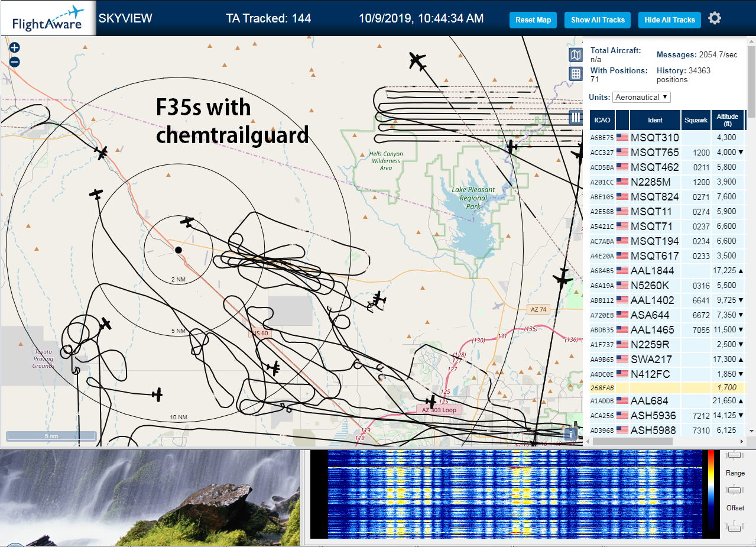Viewport: 756px width, 547px height.
Task: Show all aircraft tracks
Action: tap(598, 20)
